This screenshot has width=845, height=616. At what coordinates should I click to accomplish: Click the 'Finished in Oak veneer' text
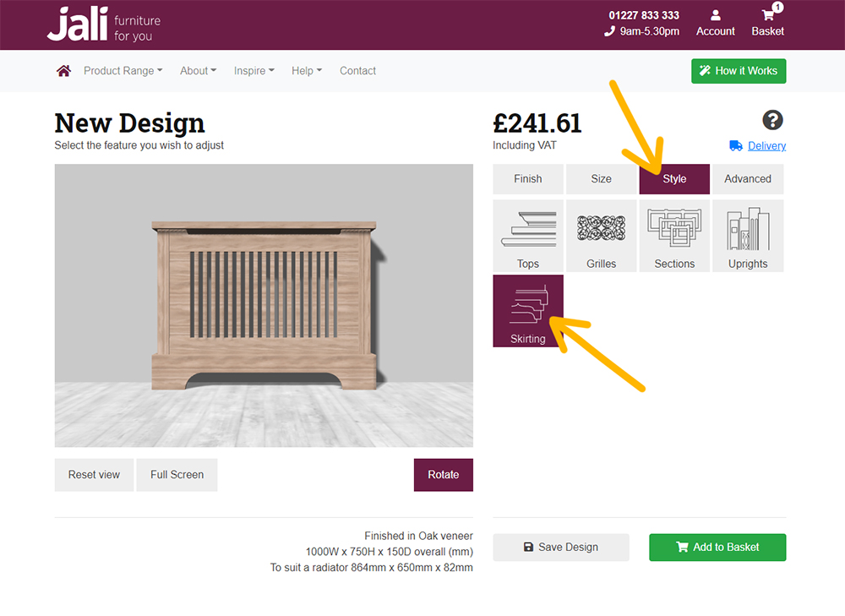click(x=418, y=536)
